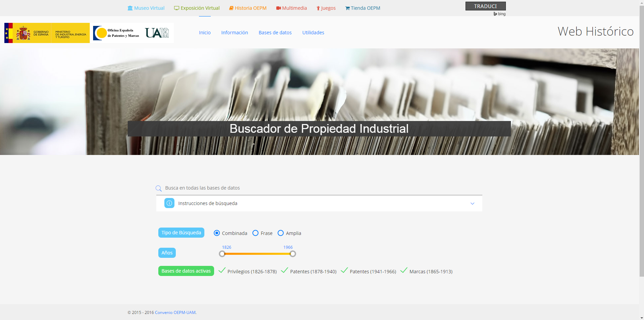Choose the Amplia search type

pyautogui.click(x=281, y=233)
